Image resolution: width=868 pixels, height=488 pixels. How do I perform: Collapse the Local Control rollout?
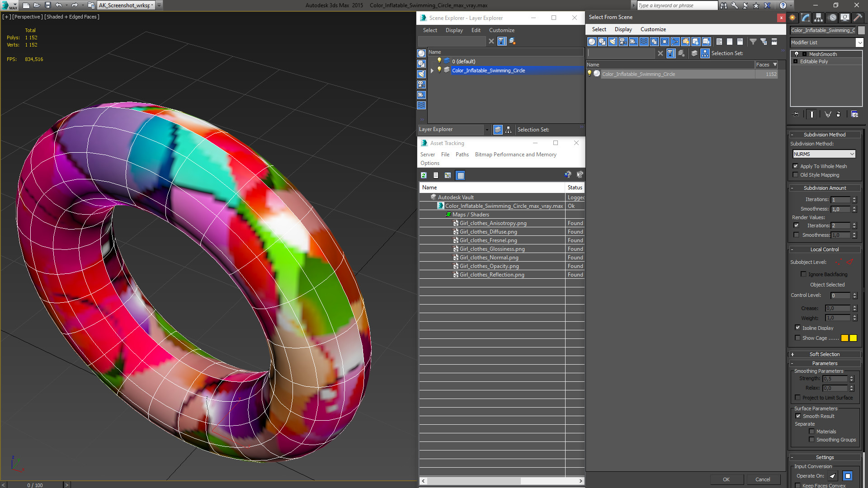[825, 249]
